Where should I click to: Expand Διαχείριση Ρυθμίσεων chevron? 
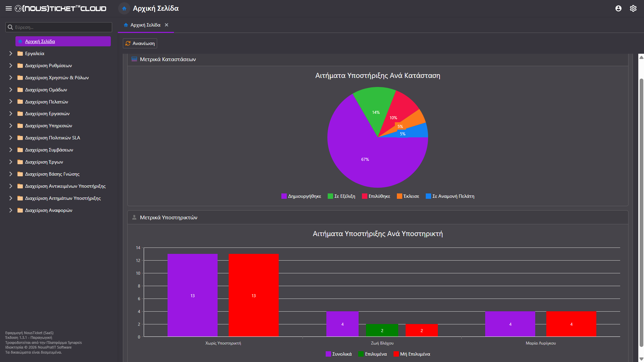coord(11,65)
